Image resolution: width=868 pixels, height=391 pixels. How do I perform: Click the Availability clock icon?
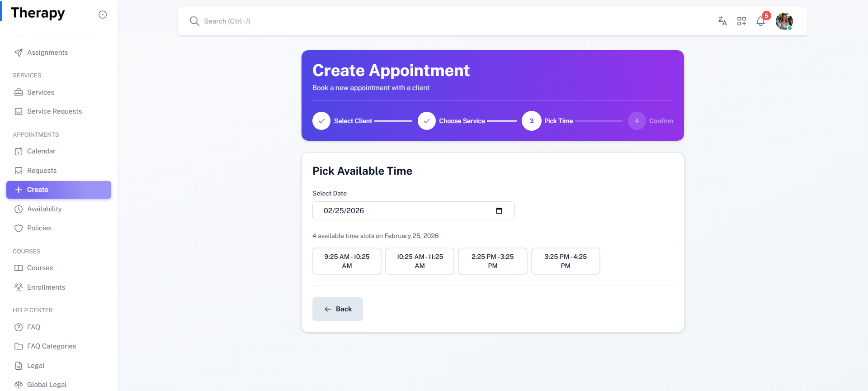[x=19, y=209]
